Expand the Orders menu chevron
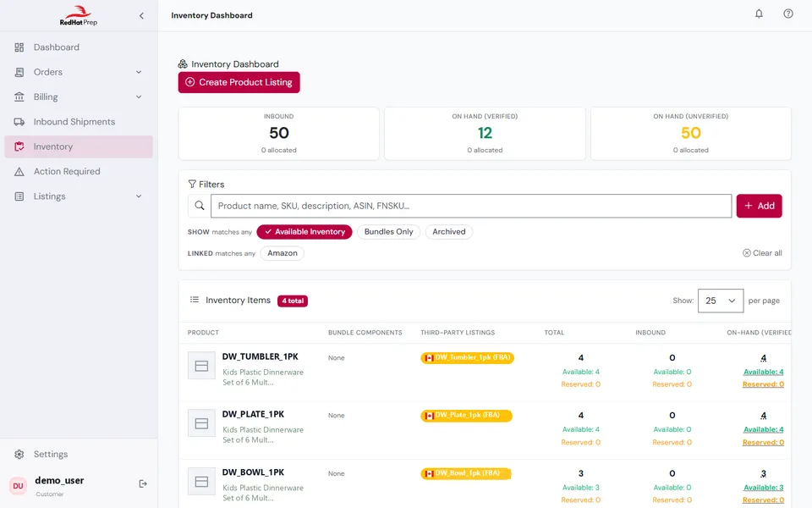Viewport: 812px width, 508px height. [x=139, y=72]
